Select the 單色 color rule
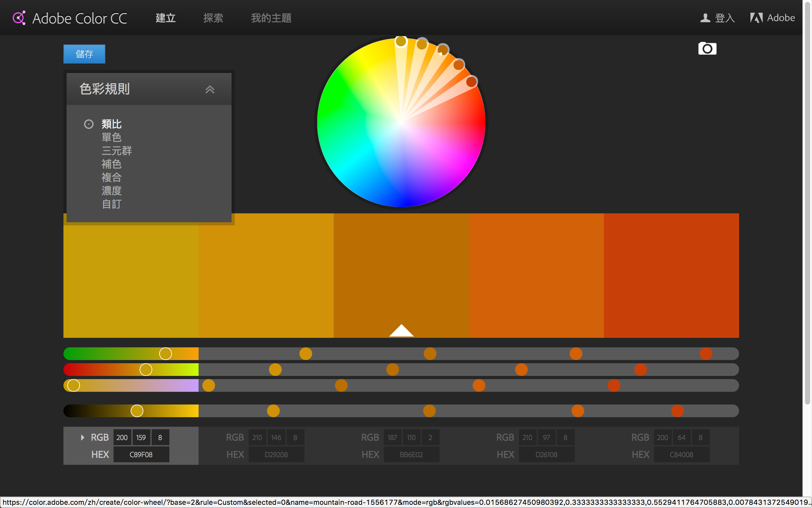This screenshot has width=812, height=508. pyautogui.click(x=111, y=137)
